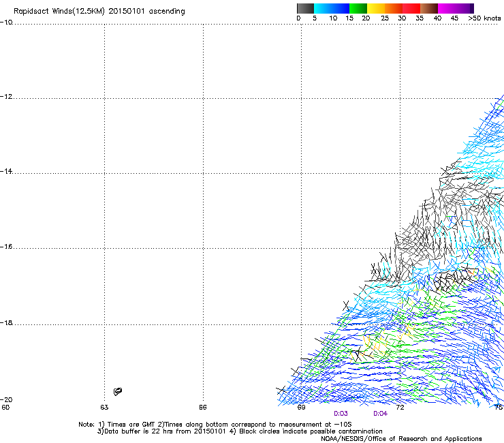Click the latitude label '-18'
This screenshot has width=504, height=443.
coord(6,322)
